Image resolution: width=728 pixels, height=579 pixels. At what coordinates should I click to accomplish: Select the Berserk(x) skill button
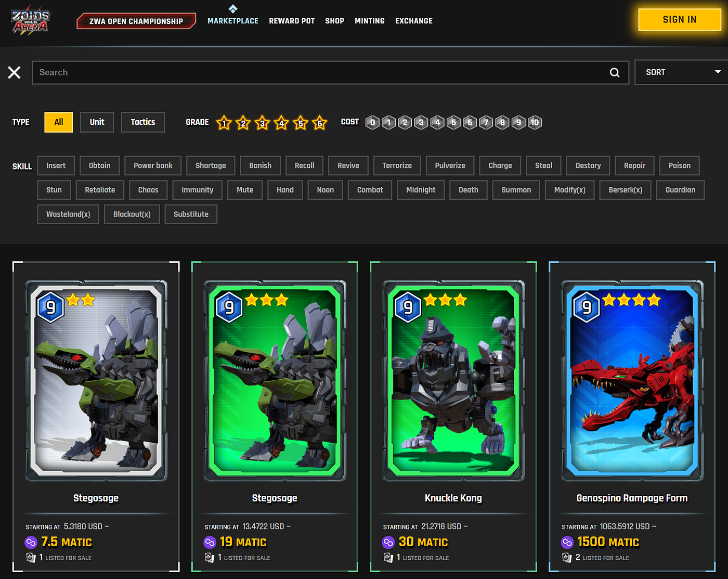625,190
